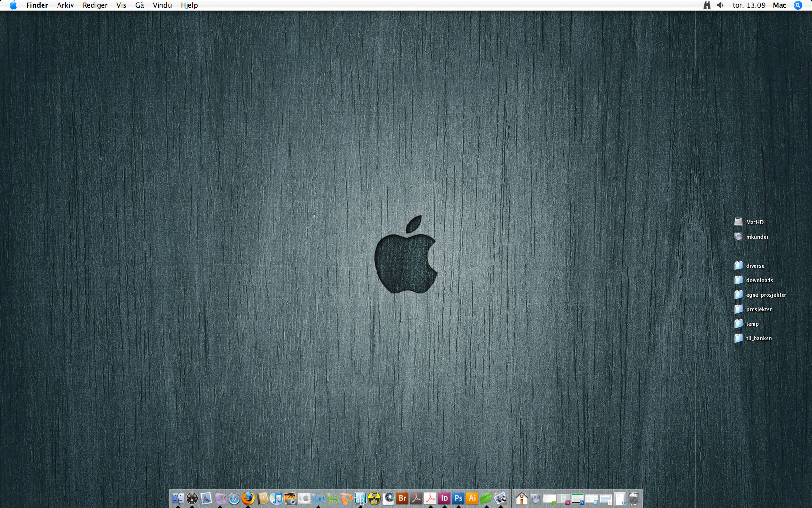Open the Vindu menu
Viewport: 812px width, 508px height.
(x=162, y=5)
